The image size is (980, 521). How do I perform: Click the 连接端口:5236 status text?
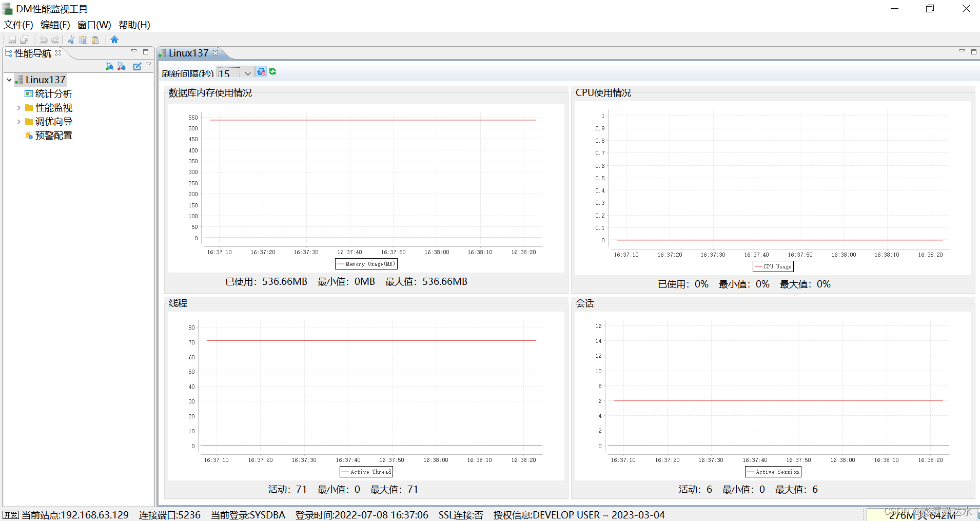click(170, 515)
